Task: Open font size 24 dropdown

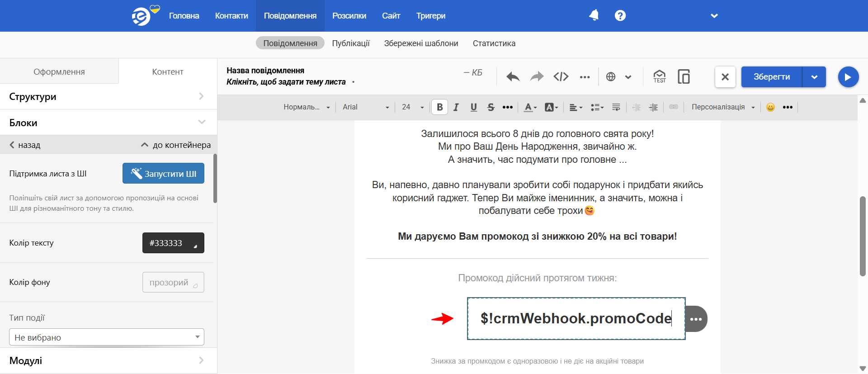Action: (413, 107)
